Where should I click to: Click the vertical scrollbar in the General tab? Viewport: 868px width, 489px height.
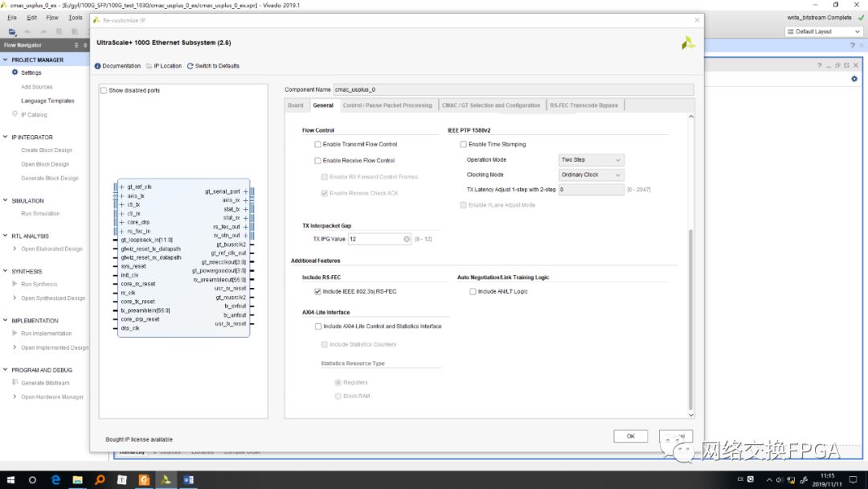[690, 318]
